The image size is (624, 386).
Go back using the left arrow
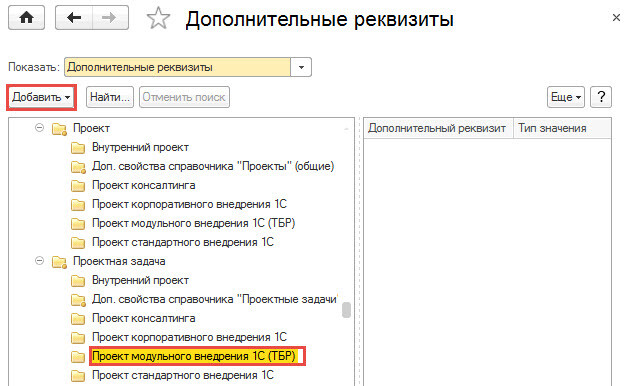74,18
